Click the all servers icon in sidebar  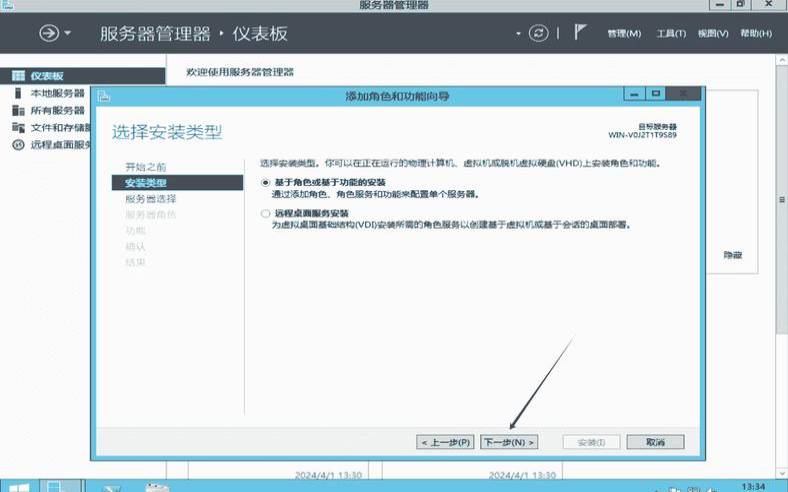(18, 111)
